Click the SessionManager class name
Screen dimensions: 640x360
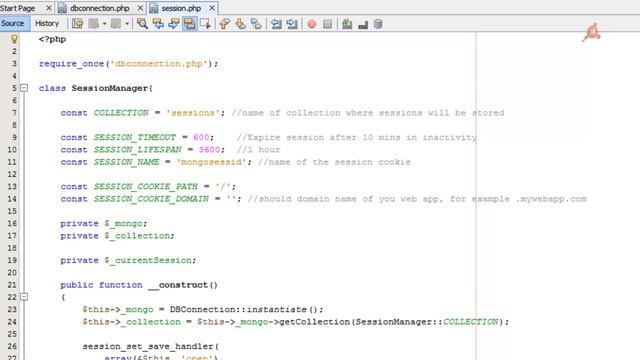coord(110,88)
